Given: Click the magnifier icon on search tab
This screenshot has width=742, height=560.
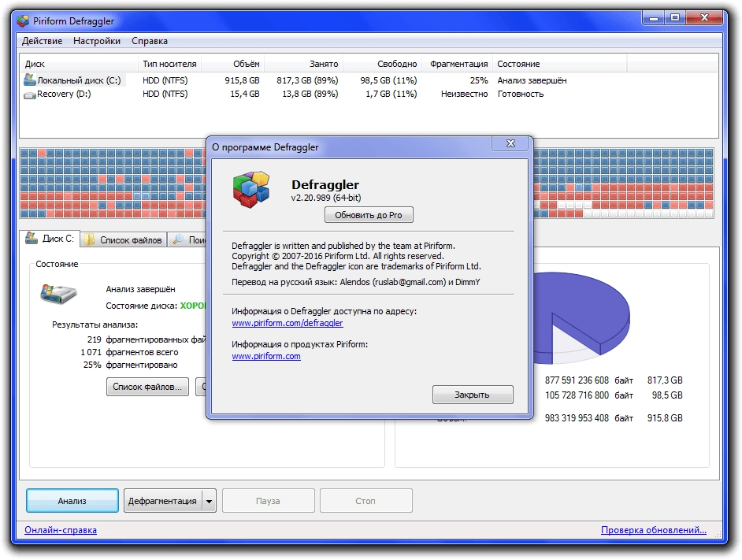Looking at the screenshot, I should 178,239.
